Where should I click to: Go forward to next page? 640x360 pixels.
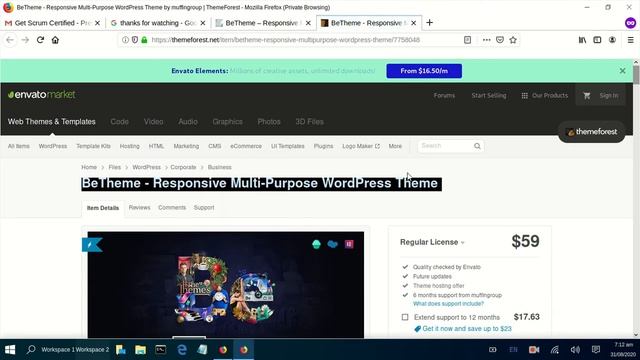[25, 40]
